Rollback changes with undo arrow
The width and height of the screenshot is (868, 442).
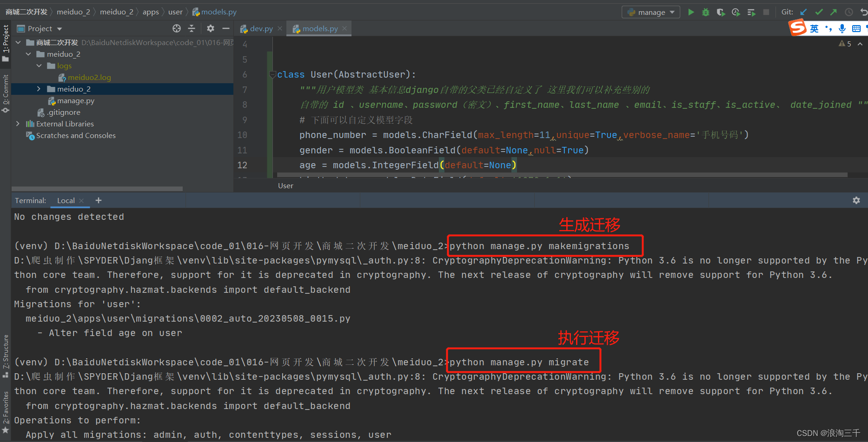(x=863, y=12)
